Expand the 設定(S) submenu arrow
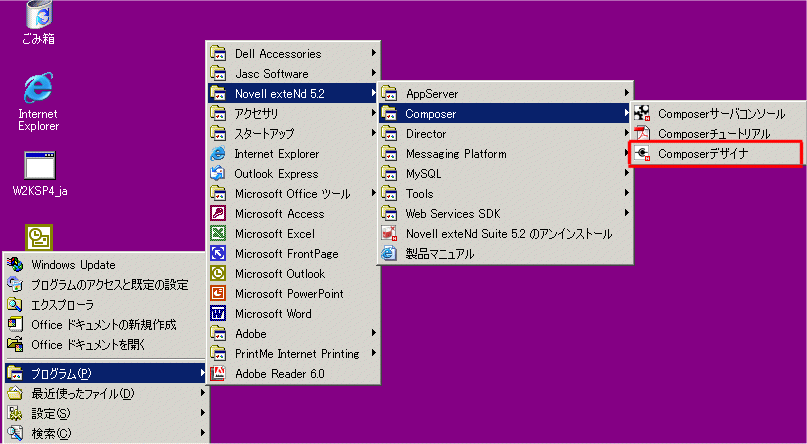 [203, 413]
